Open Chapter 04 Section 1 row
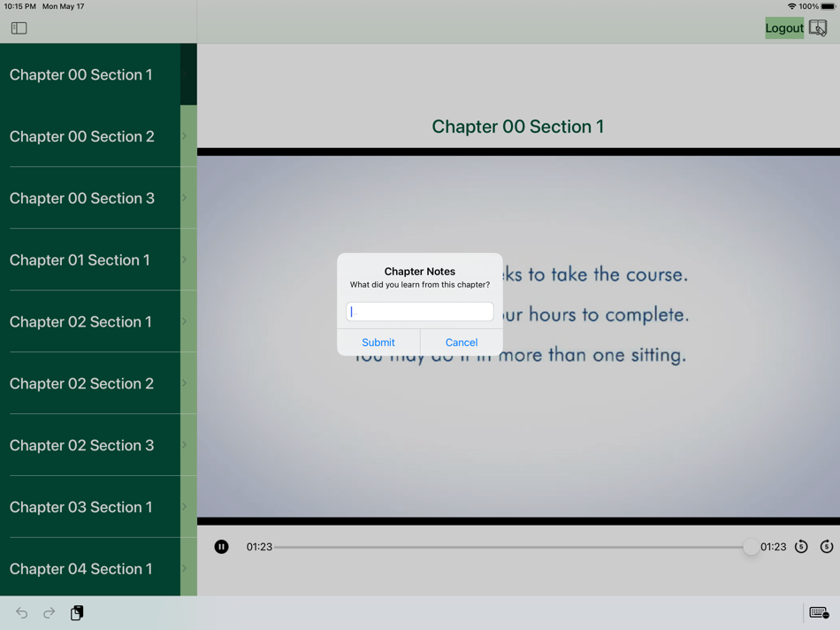Image resolution: width=840 pixels, height=630 pixels. [x=98, y=568]
